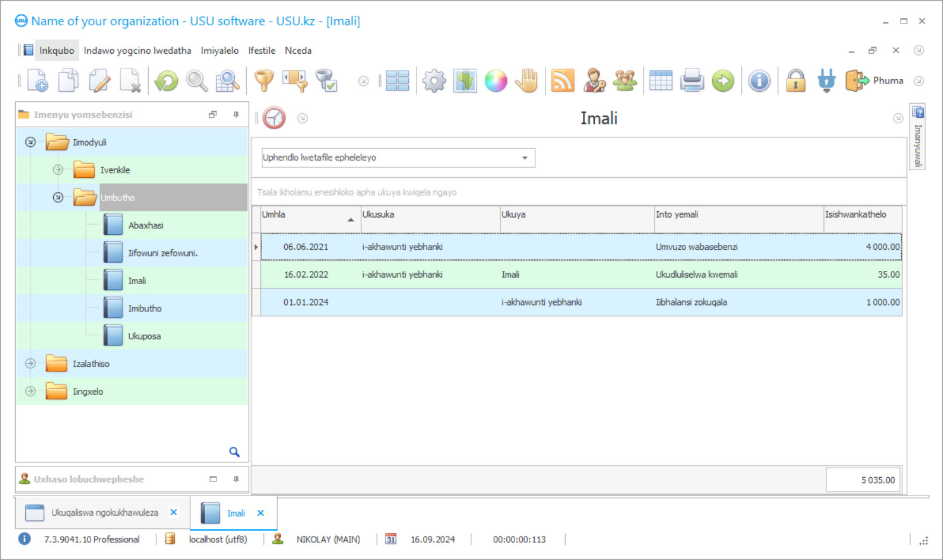Click the Phuma exit button

tap(875, 81)
